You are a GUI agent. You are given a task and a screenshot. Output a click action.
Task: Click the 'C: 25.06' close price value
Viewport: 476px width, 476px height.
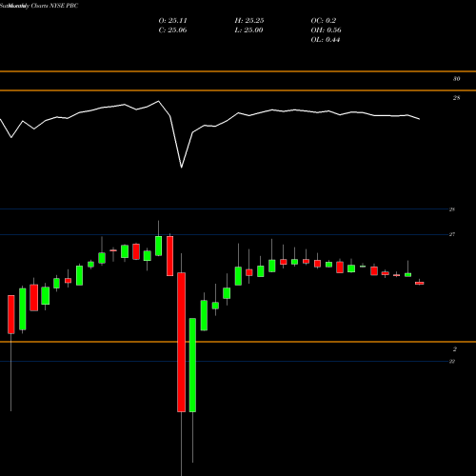click(172, 30)
